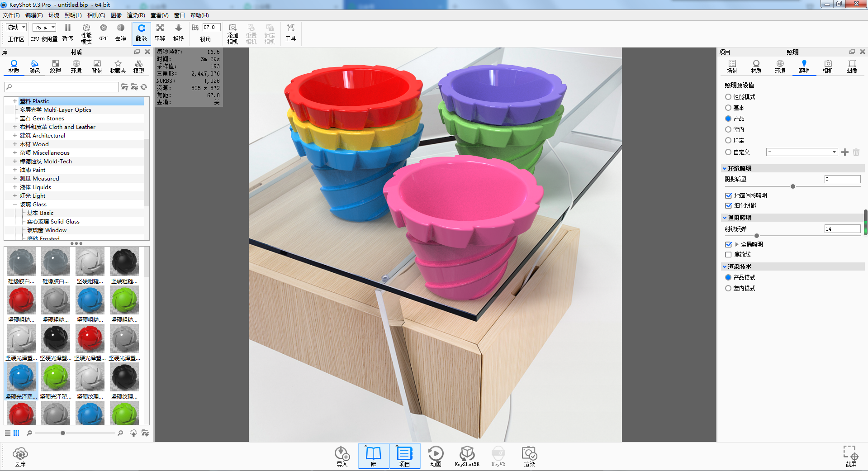
Task: Enable Caustics (焦散线) checkbox
Action: click(728, 254)
